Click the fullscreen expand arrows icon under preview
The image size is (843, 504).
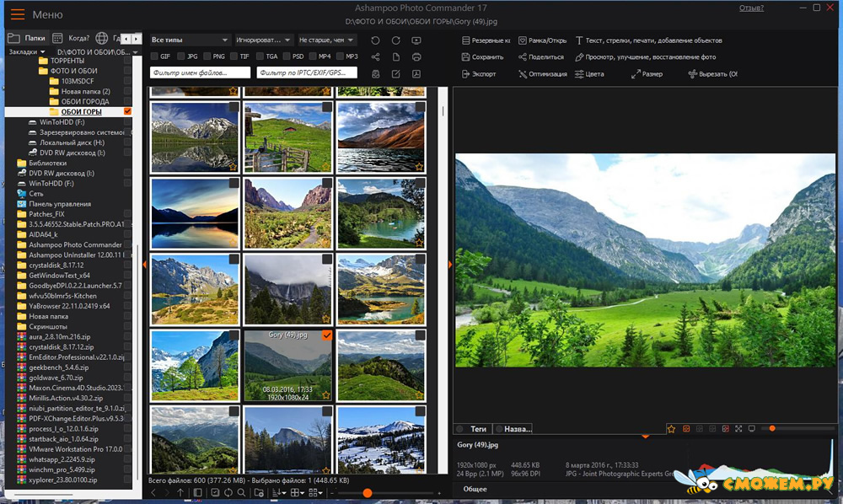click(x=738, y=429)
